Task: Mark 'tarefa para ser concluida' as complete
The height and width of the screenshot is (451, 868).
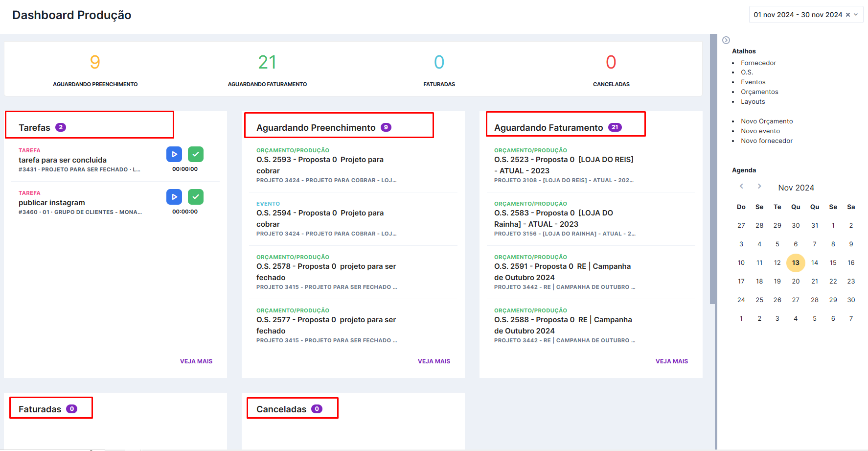Action: (x=196, y=154)
